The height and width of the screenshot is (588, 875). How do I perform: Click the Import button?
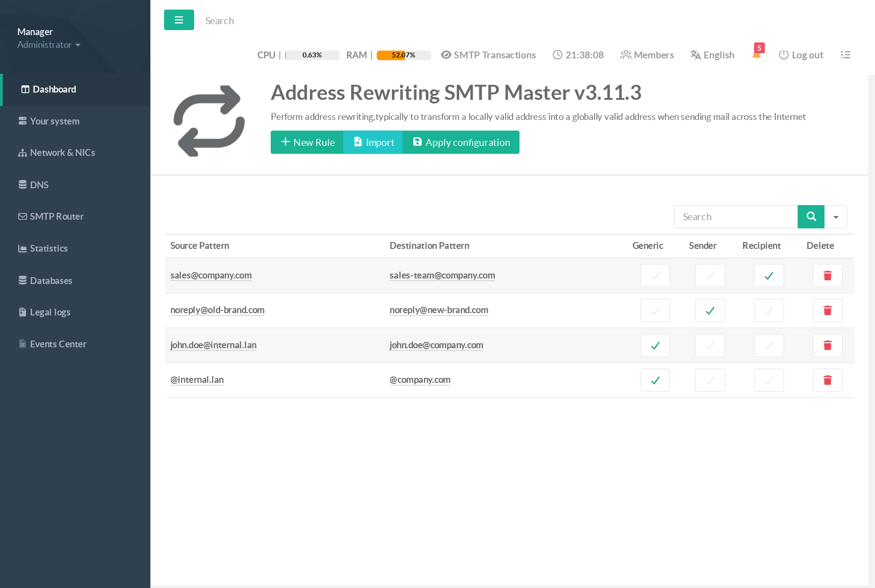(x=373, y=142)
